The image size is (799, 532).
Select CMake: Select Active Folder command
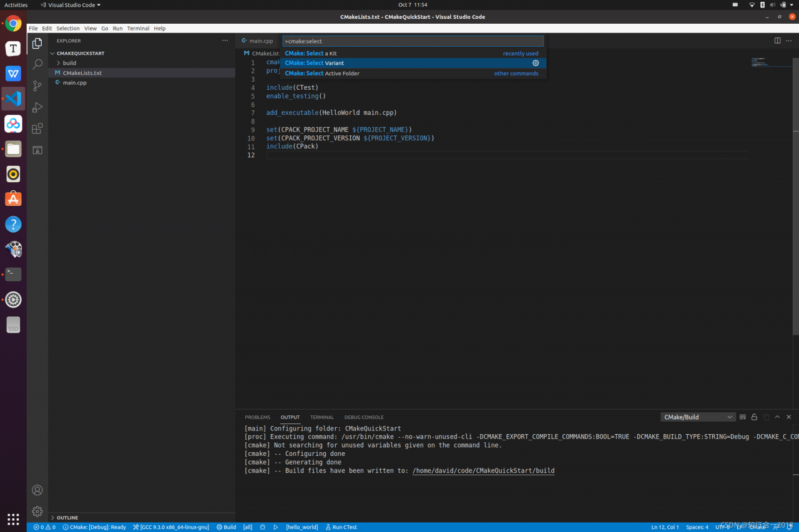click(x=413, y=73)
